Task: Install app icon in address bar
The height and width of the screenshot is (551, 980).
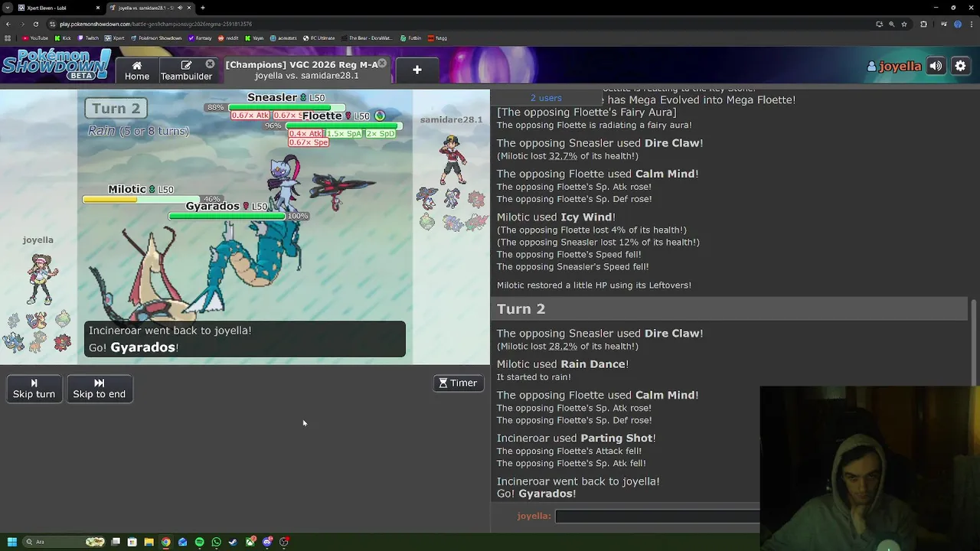Action: (x=879, y=24)
